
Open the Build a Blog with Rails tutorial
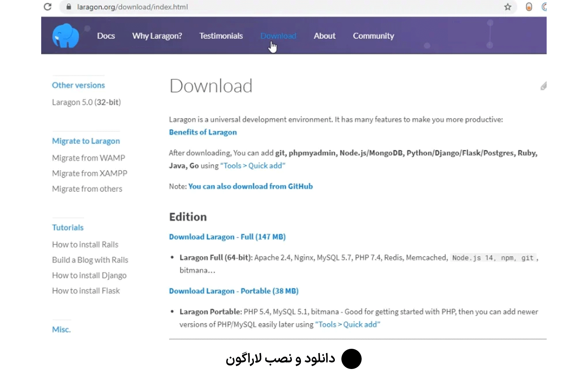click(90, 260)
